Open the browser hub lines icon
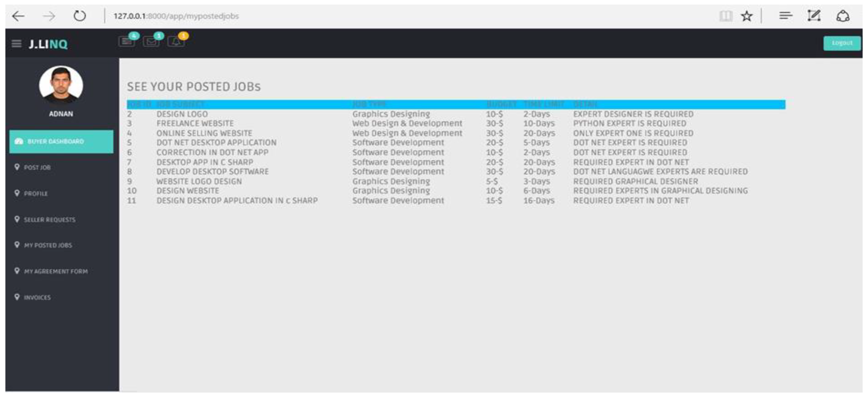Screen dimensions: 868x399 (785, 16)
